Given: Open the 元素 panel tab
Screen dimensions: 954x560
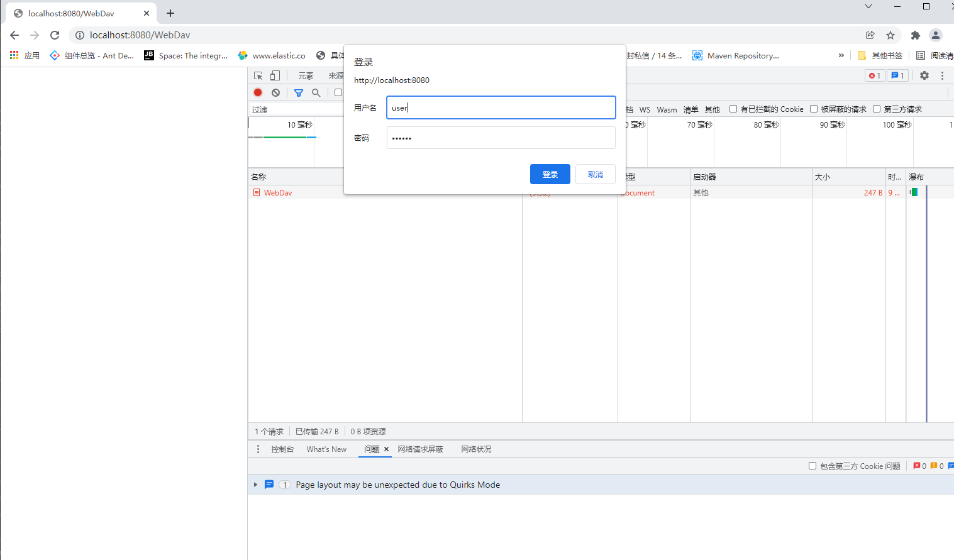Looking at the screenshot, I should [306, 75].
